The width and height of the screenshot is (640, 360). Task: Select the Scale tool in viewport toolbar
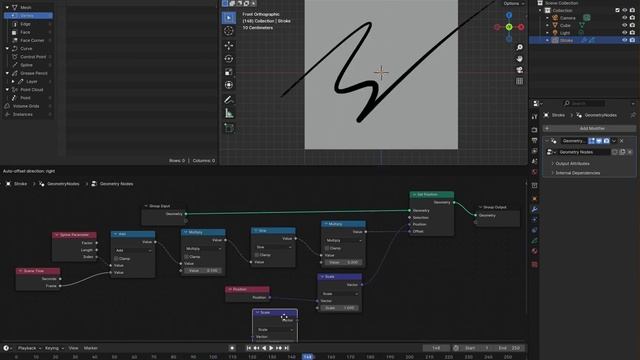tap(229, 72)
